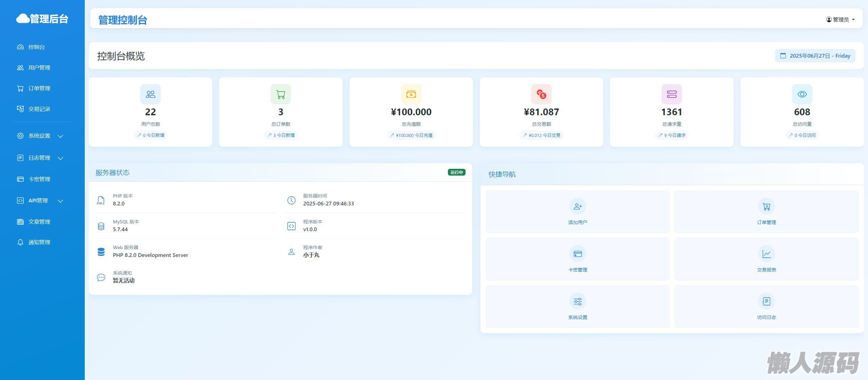Screen dimensions: 868x380
Task: Click the cloud logo icon in sidebar
Action: [23, 18]
